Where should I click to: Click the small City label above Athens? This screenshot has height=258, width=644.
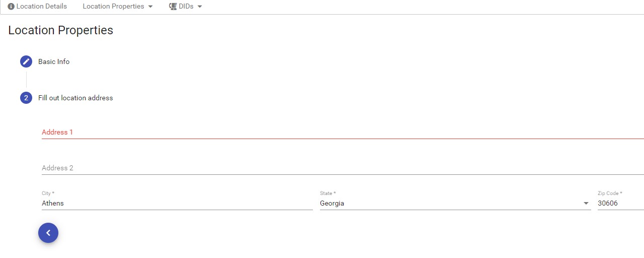[x=48, y=193]
